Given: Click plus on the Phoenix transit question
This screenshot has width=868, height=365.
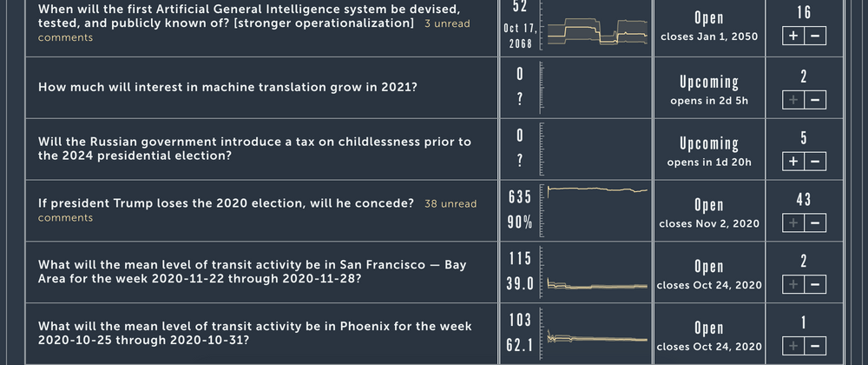Looking at the screenshot, I should 794,344.
